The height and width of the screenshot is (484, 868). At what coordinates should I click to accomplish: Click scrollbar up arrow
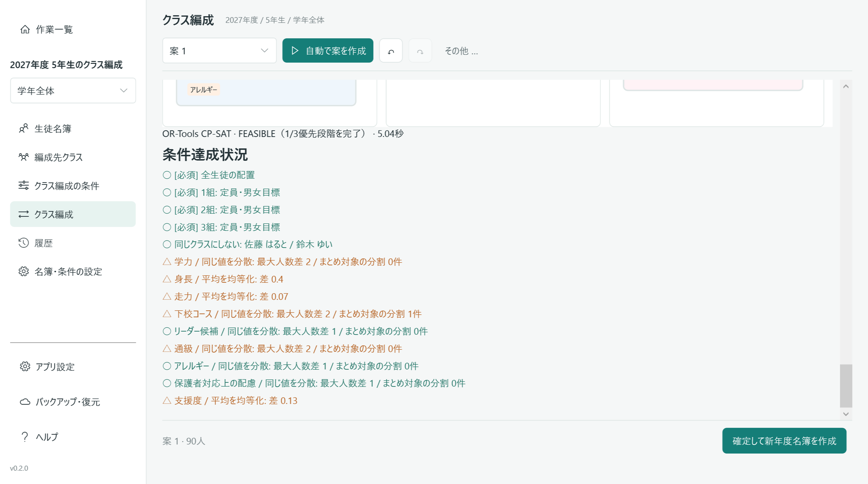(846, 86)
